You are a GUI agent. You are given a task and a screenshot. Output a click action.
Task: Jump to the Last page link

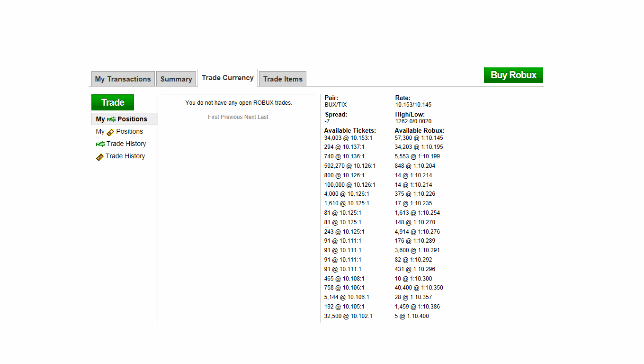click(263, 117)
